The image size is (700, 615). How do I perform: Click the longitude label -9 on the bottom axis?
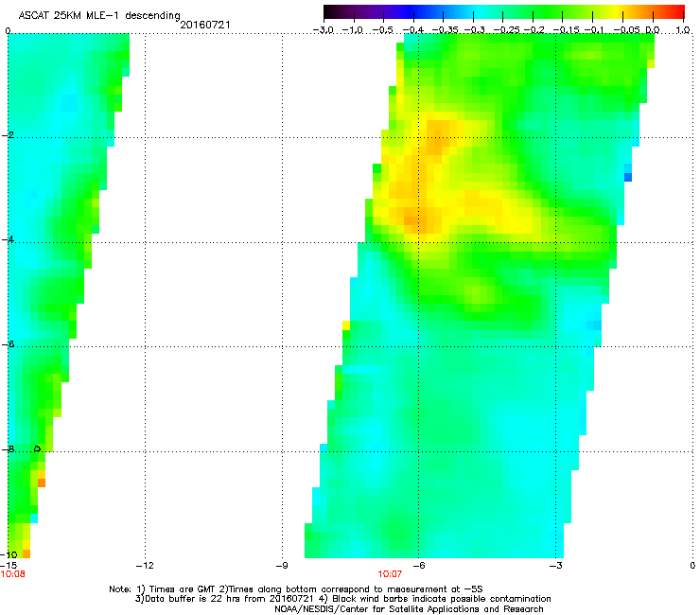pos(281,565)
